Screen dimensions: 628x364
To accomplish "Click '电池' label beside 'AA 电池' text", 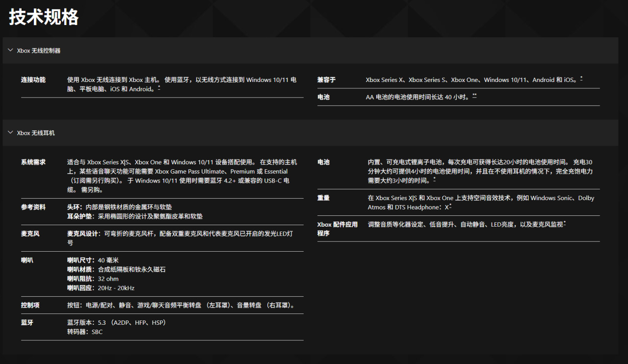I will [x=323, y=97].
